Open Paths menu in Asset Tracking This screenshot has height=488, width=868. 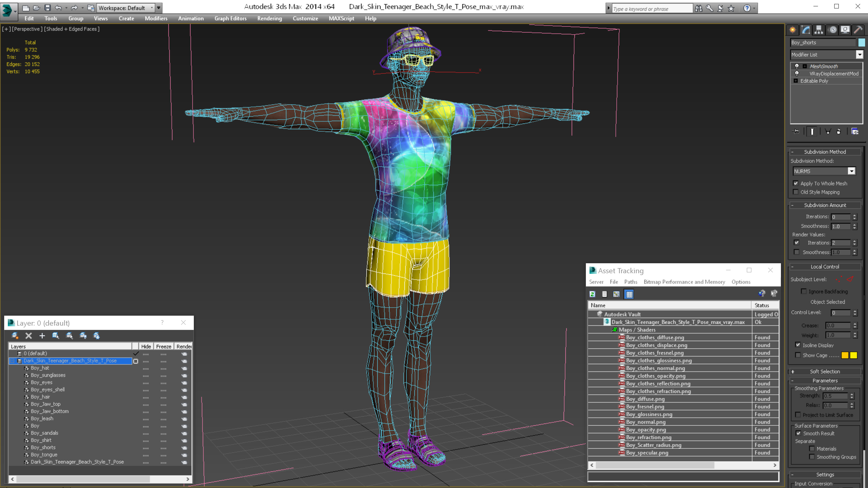(631, 282)
